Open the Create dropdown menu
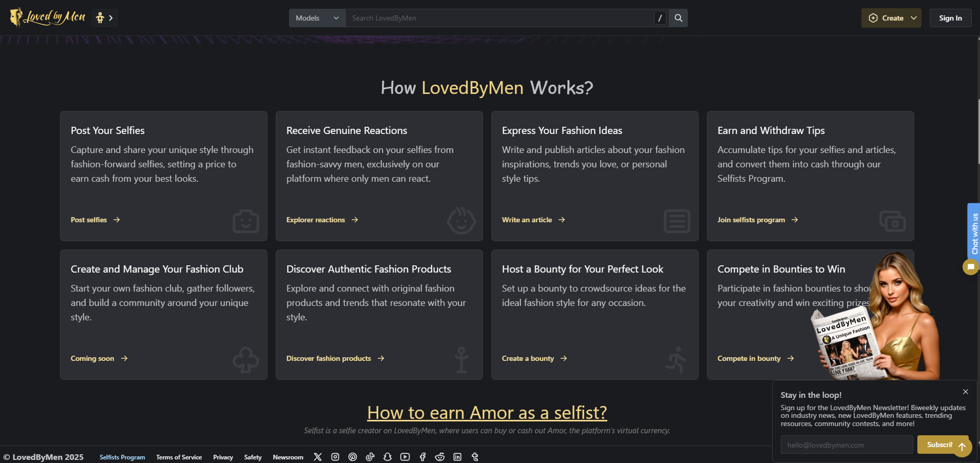This screenshot has height=463, width=980. (891, 18)
